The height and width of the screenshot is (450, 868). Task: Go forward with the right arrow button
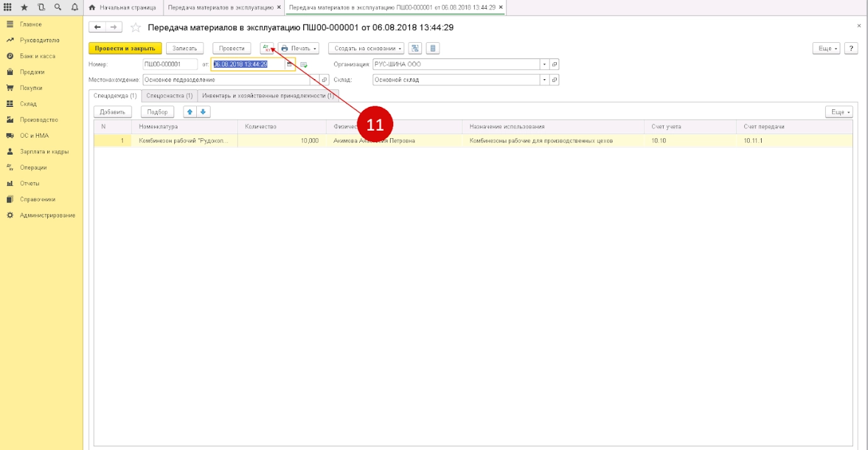114,27
